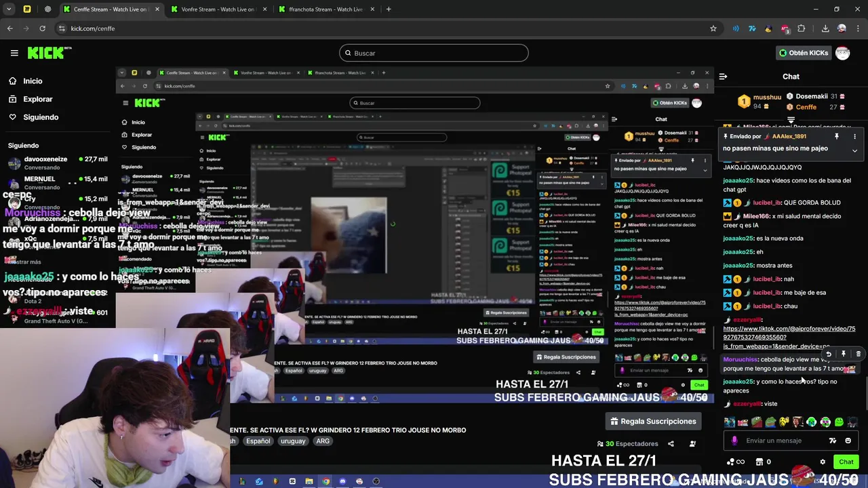Open Chrome from the taskbar
868x488 pixels.
click(x=325, y=481)
